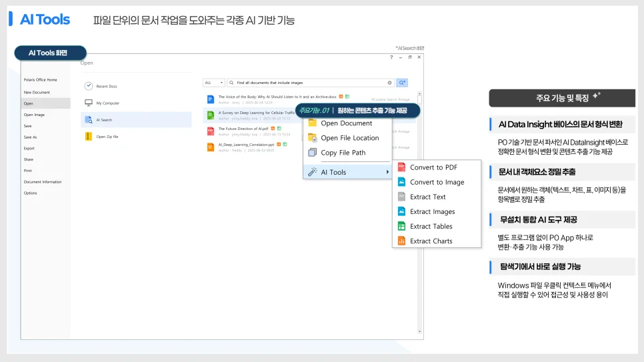Image resolution: width=644 pixels, height=362 pixels.
Task: Click the Copy File Path icon
Action: pyautogui.click(x=313, y=153)
